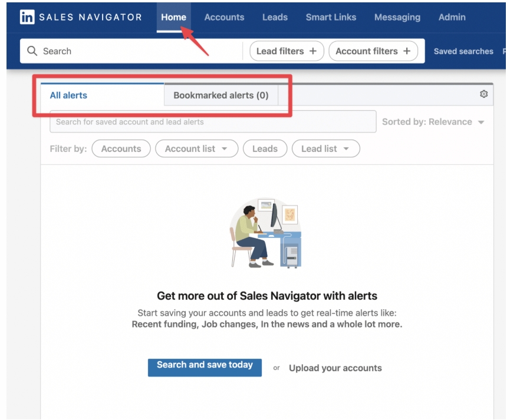
Task: Expand the Account list dropdown
Action: (x=196, y=149)
